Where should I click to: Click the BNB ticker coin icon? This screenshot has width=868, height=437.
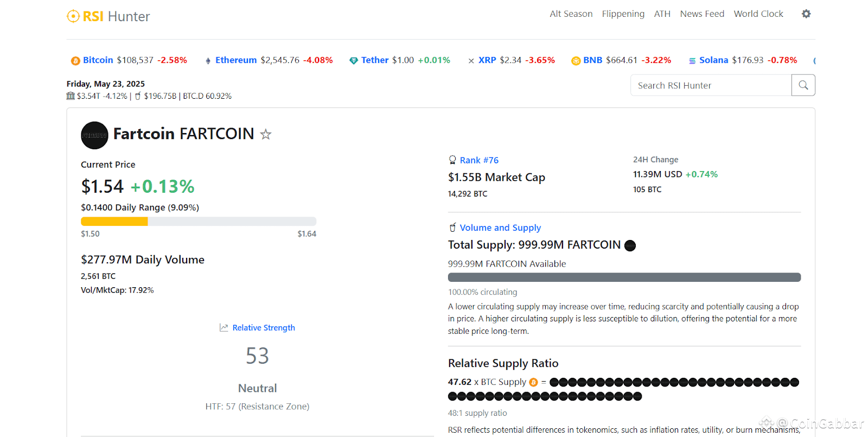pos(576,61)
